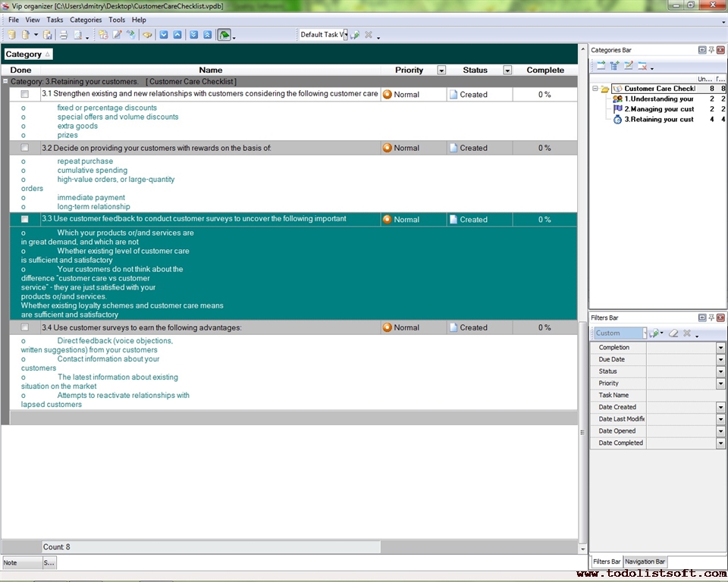This screenshot has width=728, height=582.
Task: Switch to the Navigation Bar tab
Action: click(x=645, y=562)
